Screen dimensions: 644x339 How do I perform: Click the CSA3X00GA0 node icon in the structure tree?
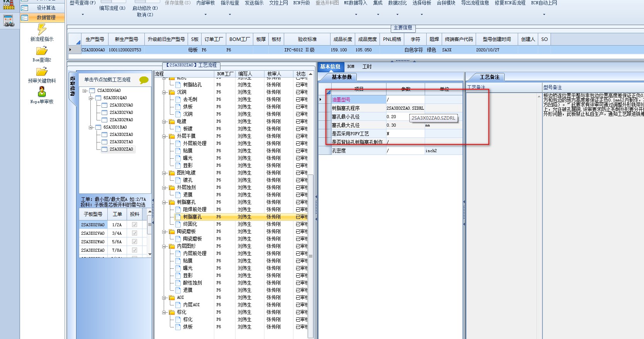click(92, 91)
